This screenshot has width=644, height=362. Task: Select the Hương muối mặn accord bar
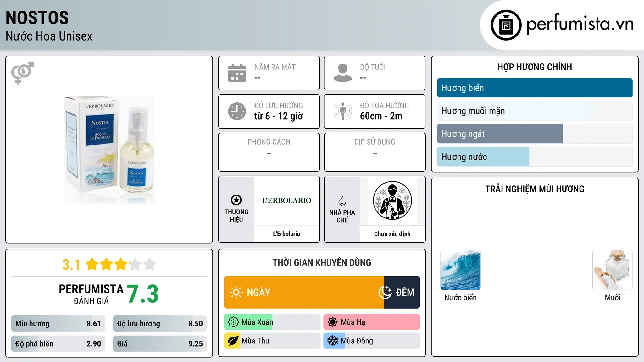pos(535,111)
